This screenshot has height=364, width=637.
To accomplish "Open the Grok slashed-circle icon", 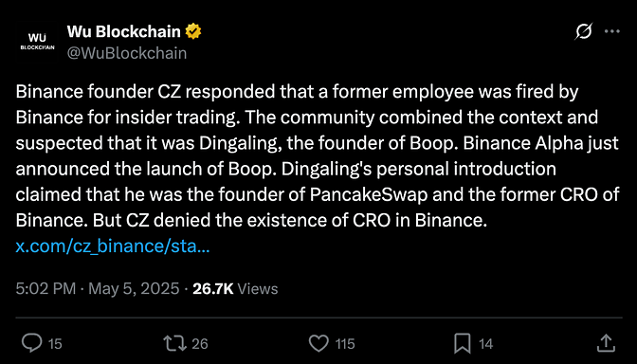I will 583,31.
